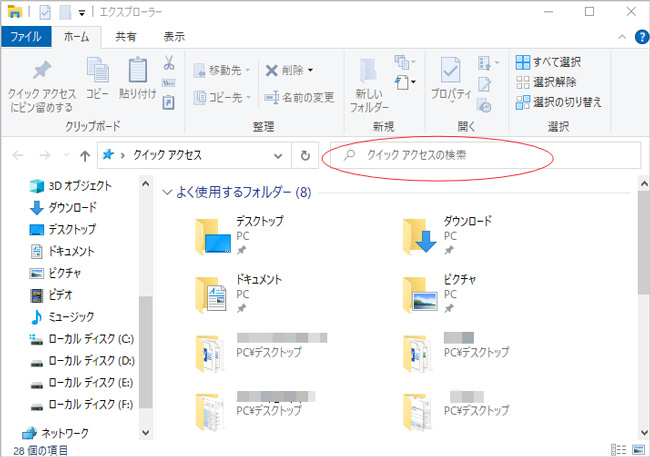Open the recent locations dropdown arrow
The height and width of the screenshot is (457, 650).
click(66, 156)
